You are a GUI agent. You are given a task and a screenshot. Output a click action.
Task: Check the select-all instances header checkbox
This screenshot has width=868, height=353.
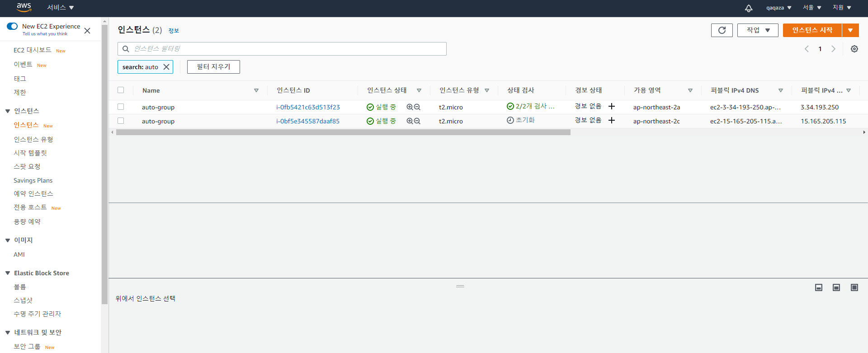click(x=121, y=90)
